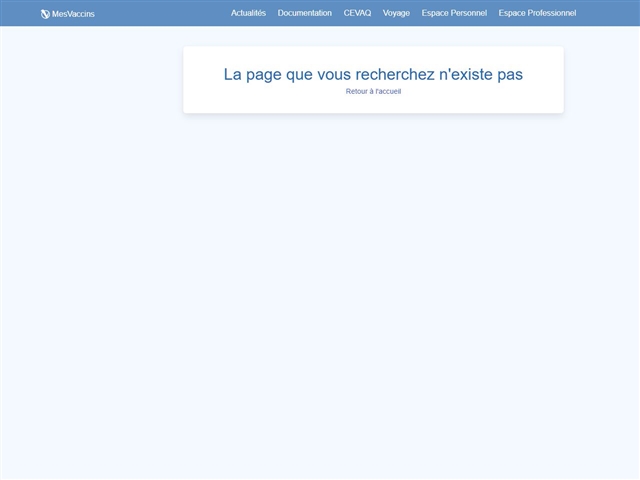Go to the Documentation section
Screen dimensions: 640x480
coord(304,13)
